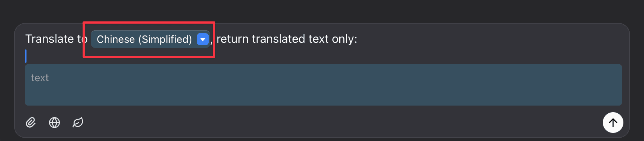
Task: Click empty toolbar space beside the leaf icon
Action: (331, 123)
